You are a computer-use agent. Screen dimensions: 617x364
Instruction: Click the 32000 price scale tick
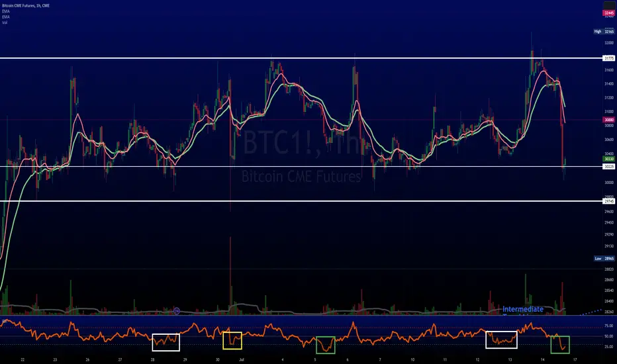(609, 43)
